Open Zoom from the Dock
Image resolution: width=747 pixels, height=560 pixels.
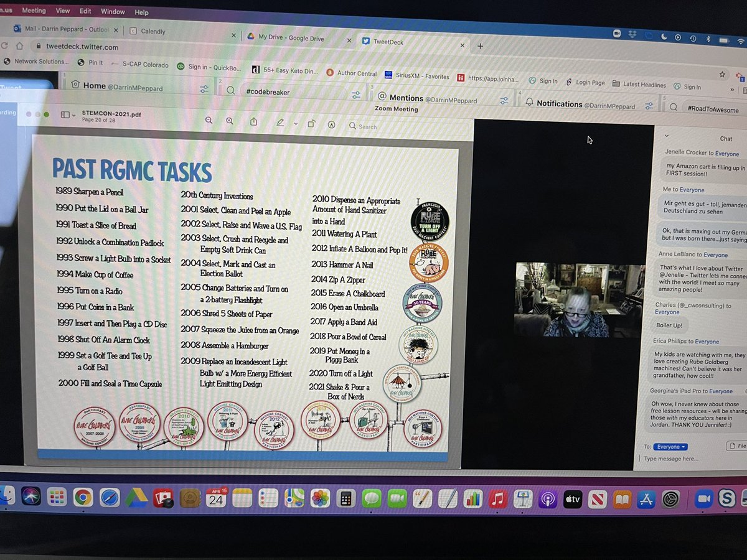pyautogui.click(x=703, y=499)
